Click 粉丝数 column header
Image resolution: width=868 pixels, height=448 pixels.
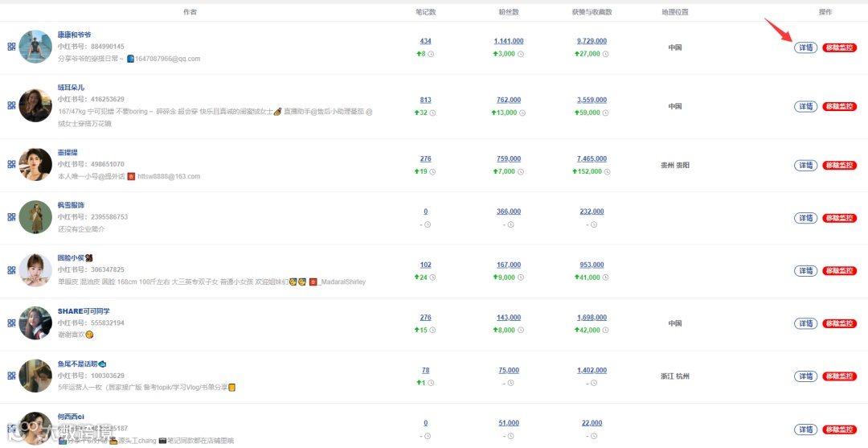508,11
